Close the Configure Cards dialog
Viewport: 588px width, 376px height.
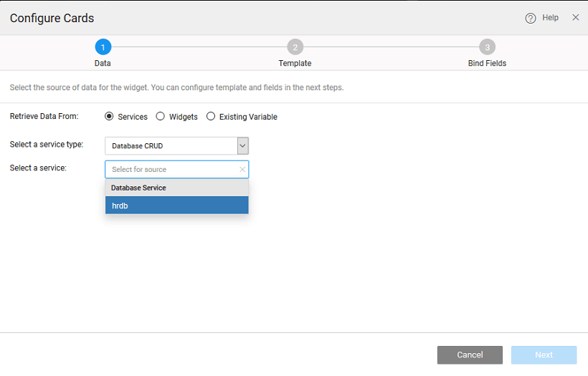click(575, 17)
